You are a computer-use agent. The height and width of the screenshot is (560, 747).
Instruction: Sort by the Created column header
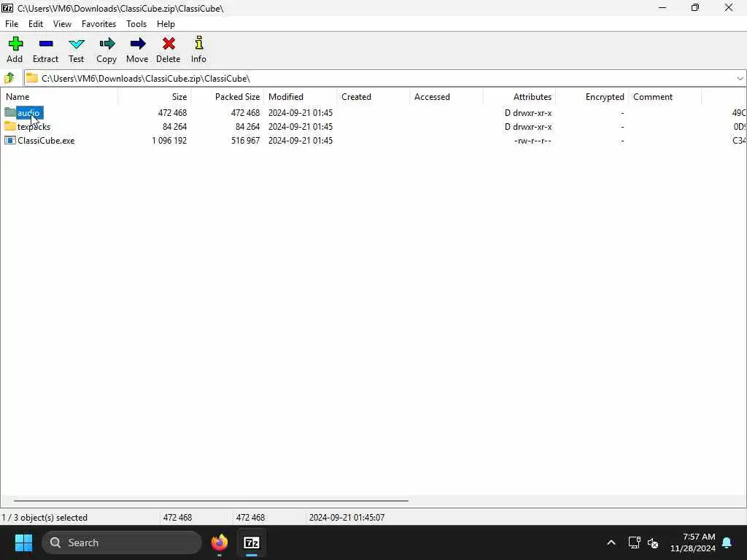tap(373, 97)
